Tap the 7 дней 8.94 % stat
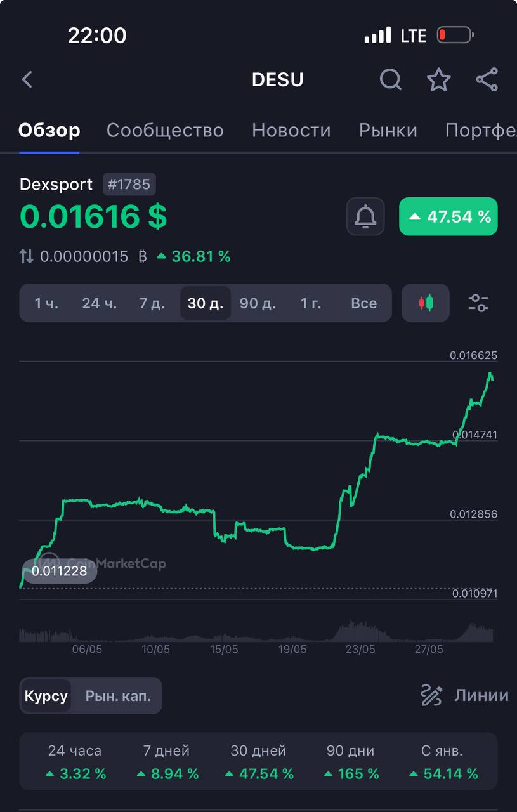517x812 pixels. pos(167,762)
